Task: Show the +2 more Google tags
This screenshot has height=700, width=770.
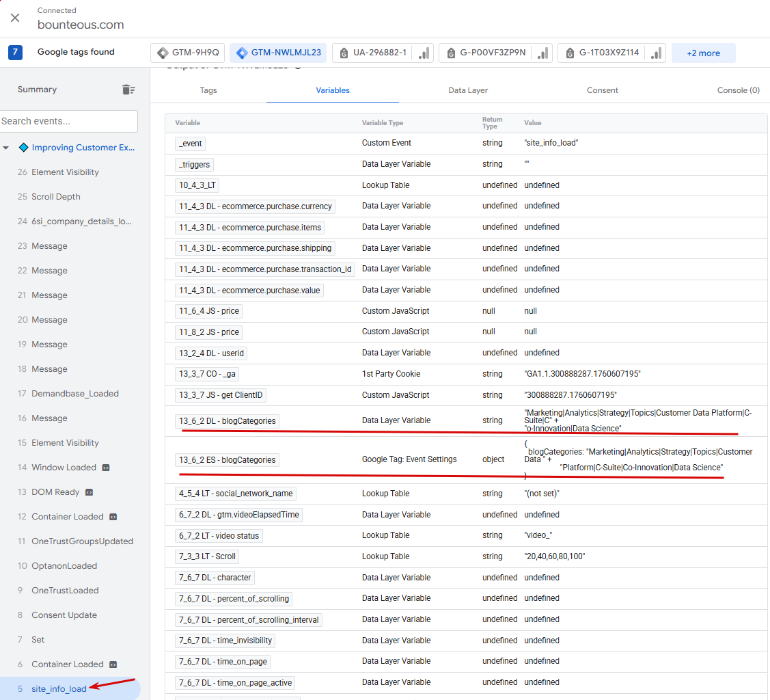Action: click(703, 53)
